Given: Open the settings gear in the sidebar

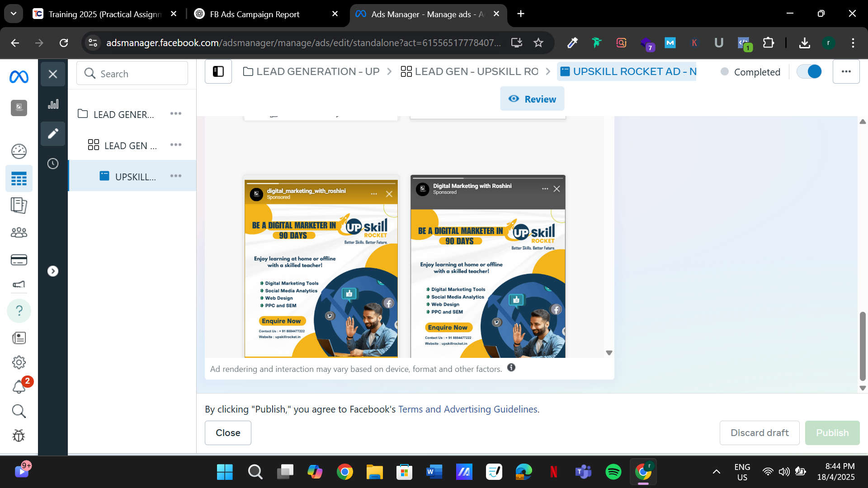Looking at the screenshot, I should [x=19, y=362].
